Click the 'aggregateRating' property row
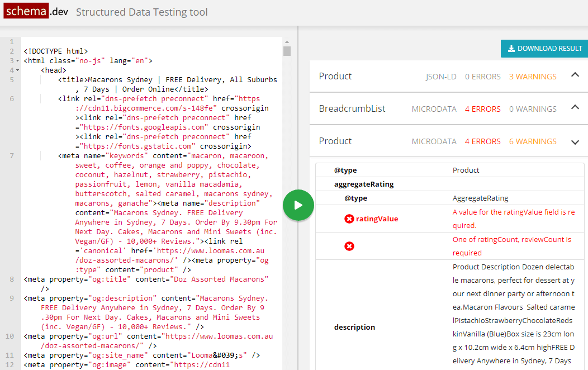 449,184
